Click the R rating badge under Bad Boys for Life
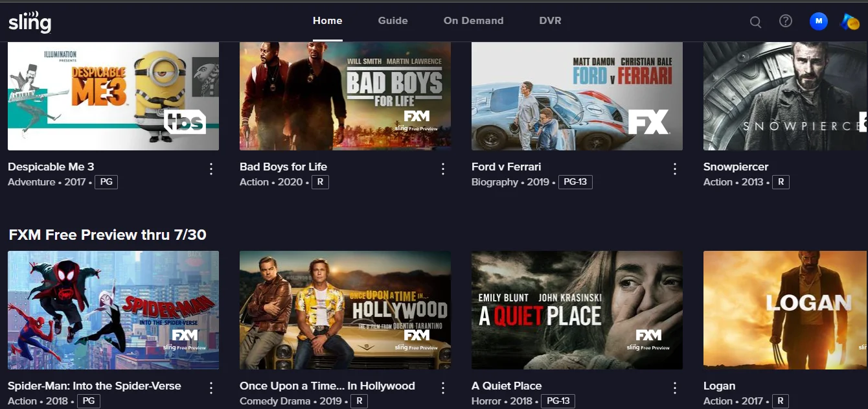Screen dimensions: 868x409 [320, 182]
